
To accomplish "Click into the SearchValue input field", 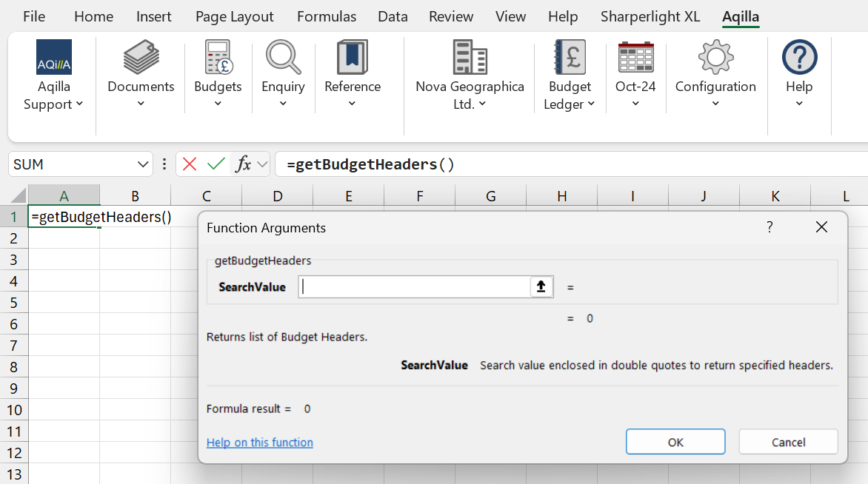I will click(x=415, y=287).
